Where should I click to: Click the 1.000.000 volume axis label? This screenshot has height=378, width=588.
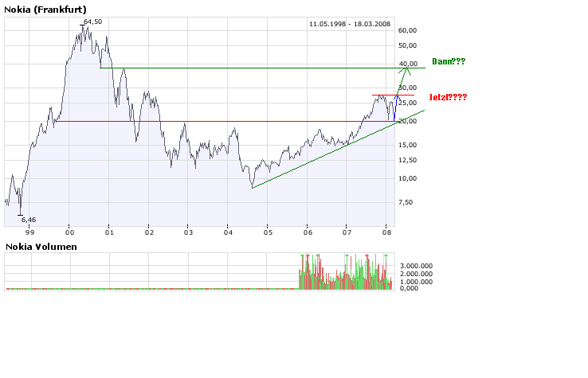[416, 282]
